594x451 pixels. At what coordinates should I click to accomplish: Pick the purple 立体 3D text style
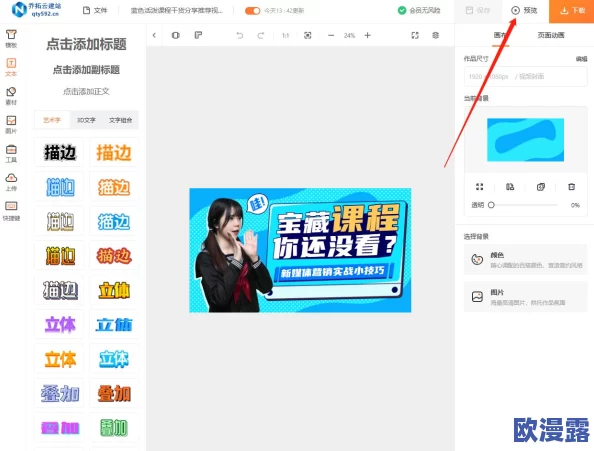59,325
